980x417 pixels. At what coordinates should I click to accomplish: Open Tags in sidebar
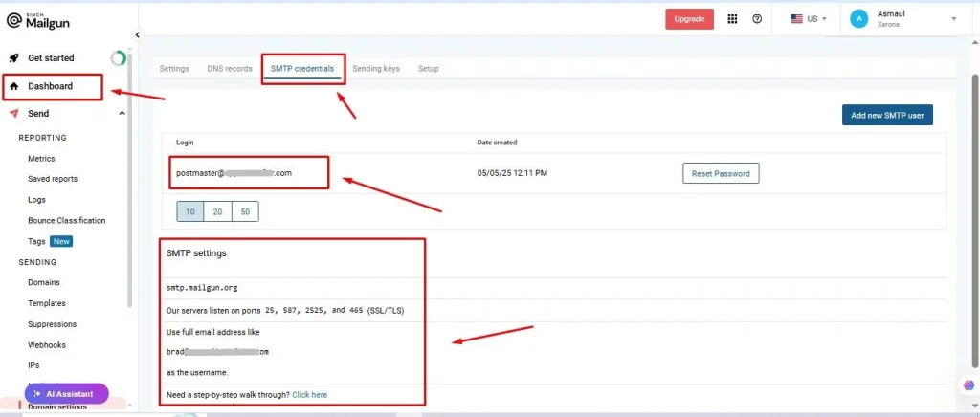point(36,241)
